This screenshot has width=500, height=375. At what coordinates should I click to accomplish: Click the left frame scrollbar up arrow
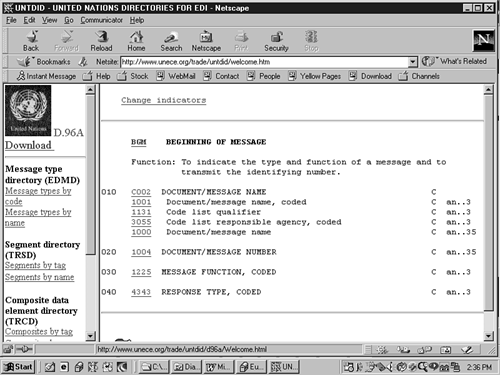pos(90,90)
